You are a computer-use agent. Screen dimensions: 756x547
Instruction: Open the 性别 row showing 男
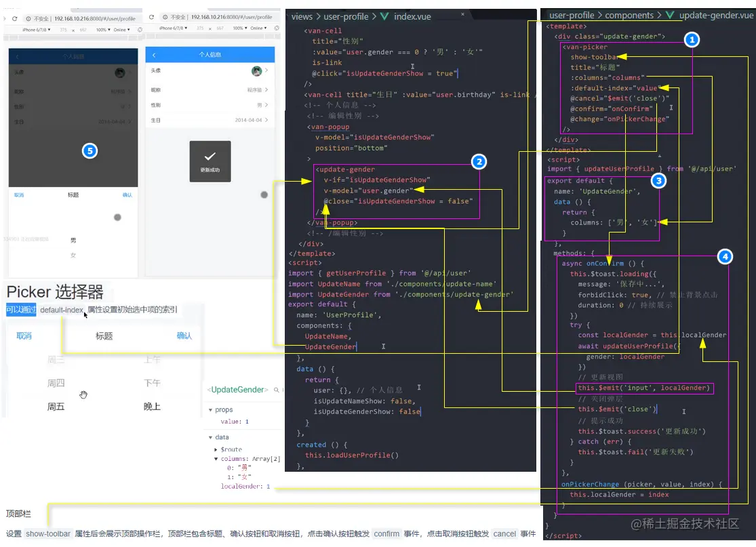click(210, 104)
